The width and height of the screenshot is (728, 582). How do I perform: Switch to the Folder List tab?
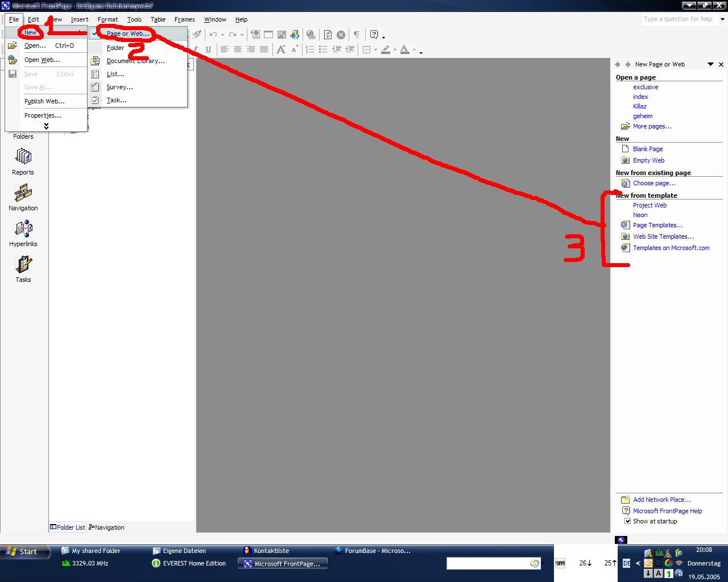point(68,527)
